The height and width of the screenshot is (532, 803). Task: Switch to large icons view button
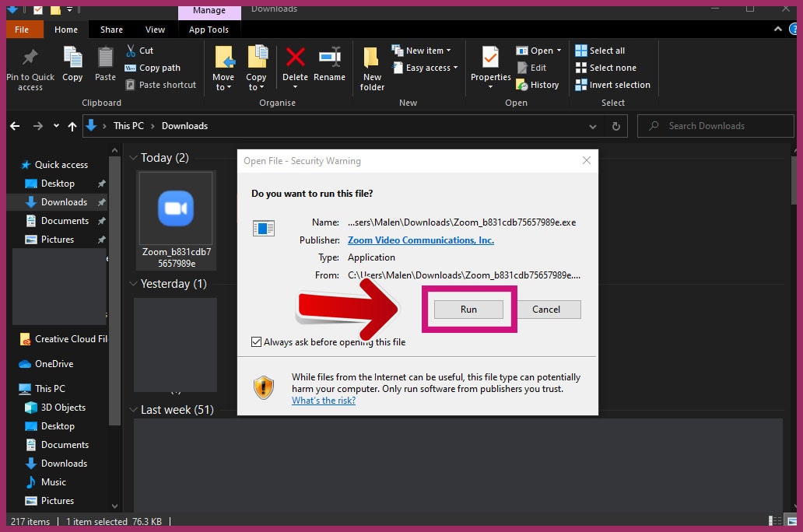(792, 521)
